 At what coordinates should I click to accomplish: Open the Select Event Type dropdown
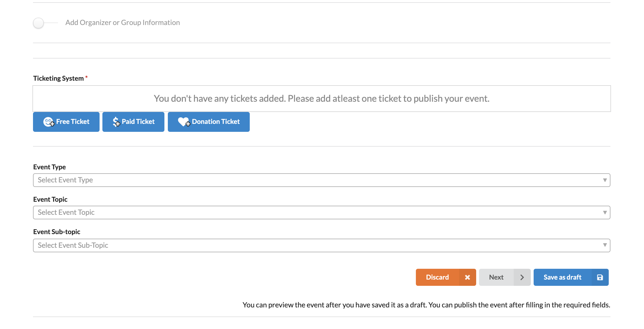click(322, 180)
